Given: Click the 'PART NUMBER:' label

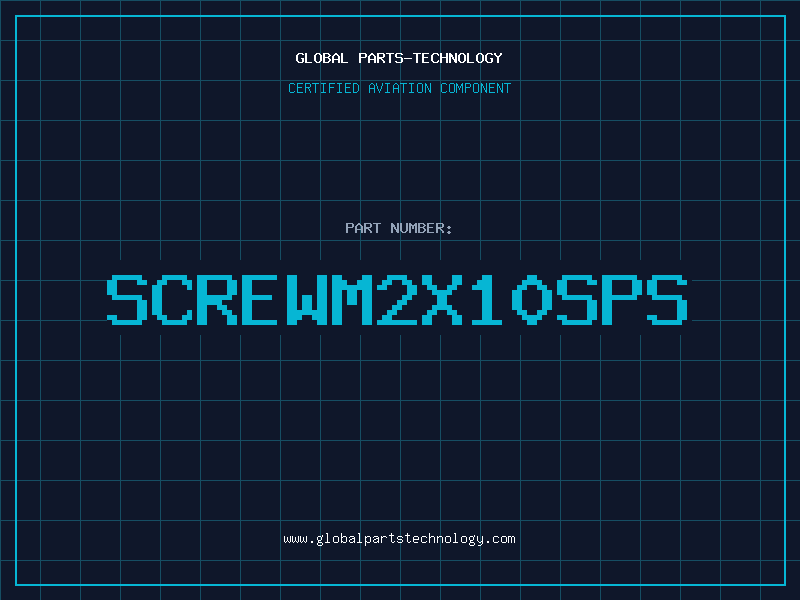Looking at the screenshot, I should pos(399,228).
